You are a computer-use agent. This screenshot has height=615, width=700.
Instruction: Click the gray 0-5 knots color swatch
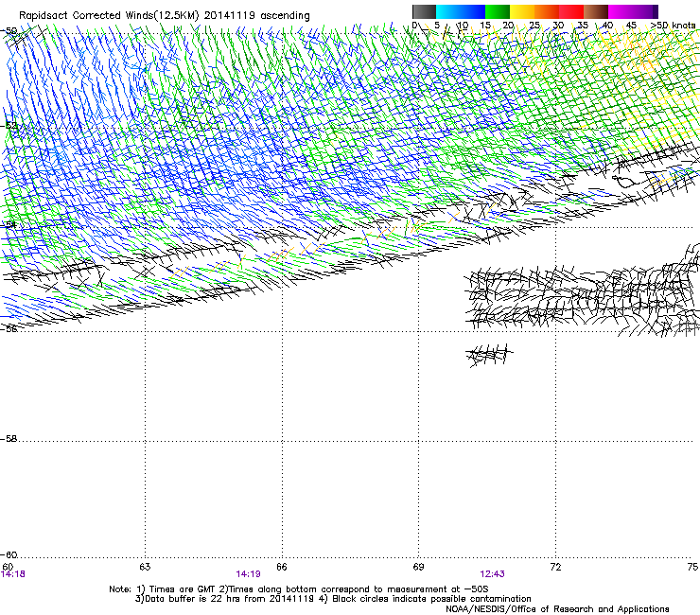tap(424, 11)
